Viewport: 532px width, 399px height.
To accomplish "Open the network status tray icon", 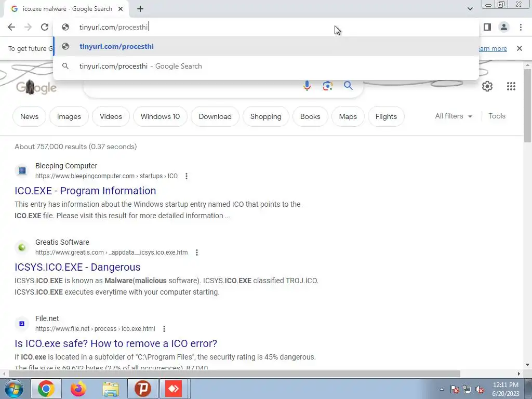I will coord(467,389).
